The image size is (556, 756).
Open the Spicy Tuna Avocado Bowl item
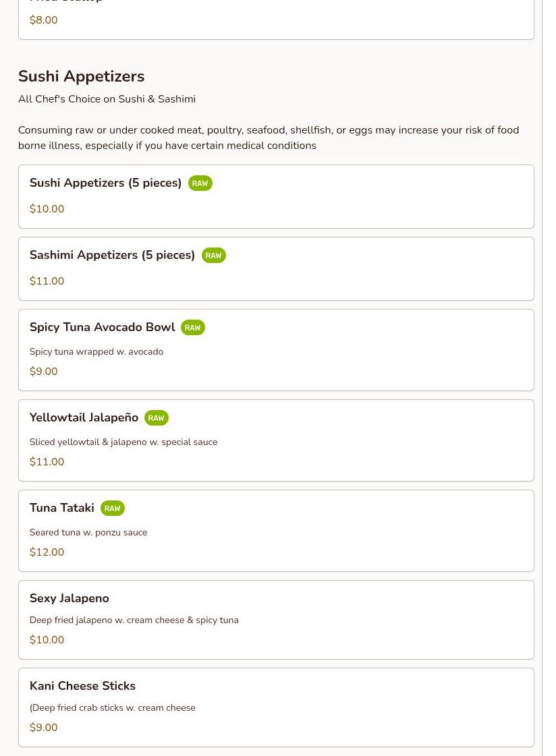[102, 327]
